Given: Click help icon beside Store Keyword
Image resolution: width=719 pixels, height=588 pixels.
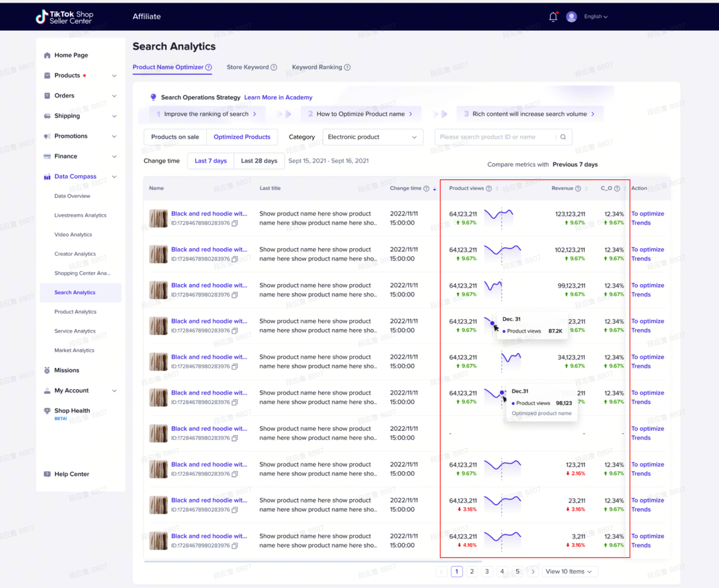Looking at the screenshot, I should pos(274,67).
